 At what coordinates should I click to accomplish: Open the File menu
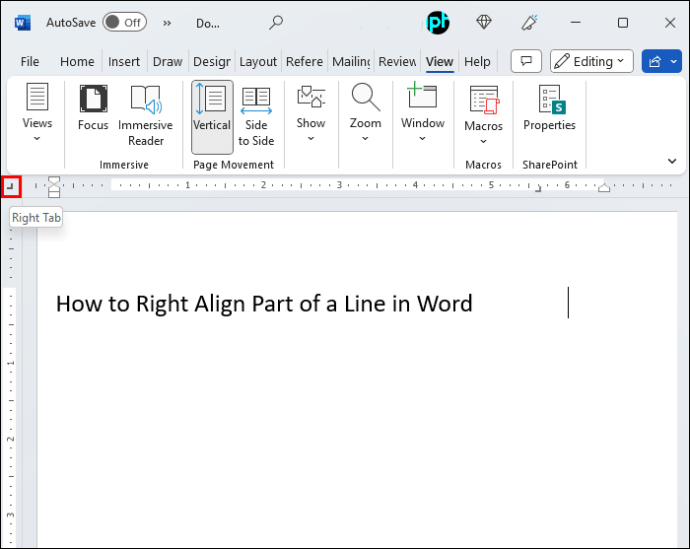30,62
